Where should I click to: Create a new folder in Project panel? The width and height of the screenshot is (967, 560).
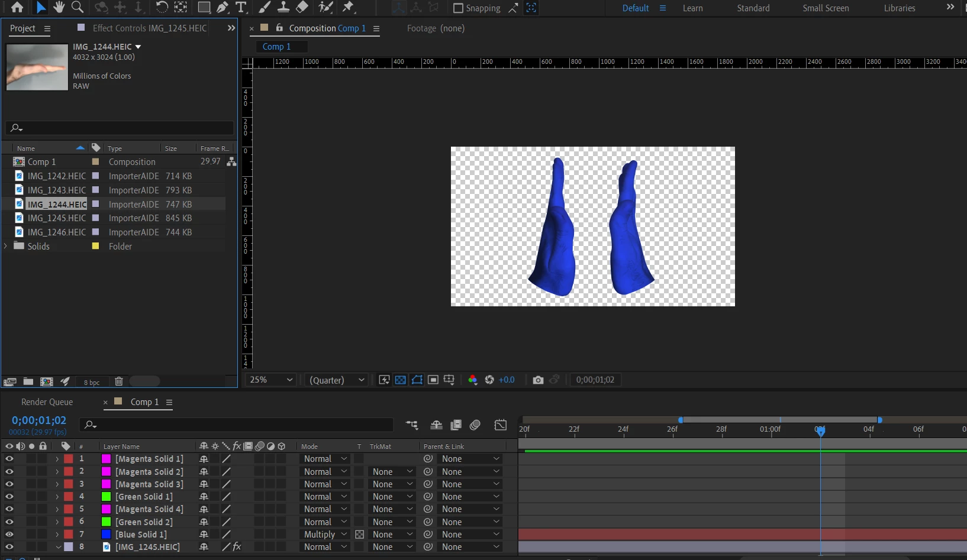coord(28,381)
